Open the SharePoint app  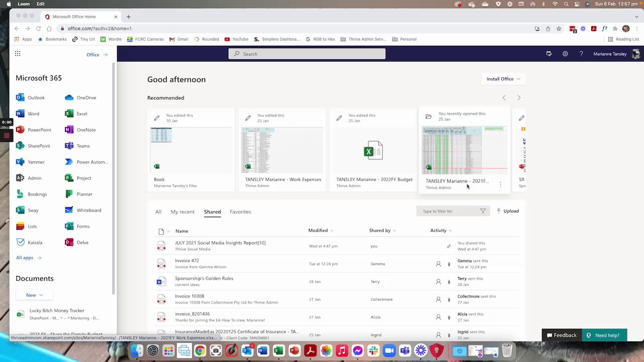click(x=33, y=146)
